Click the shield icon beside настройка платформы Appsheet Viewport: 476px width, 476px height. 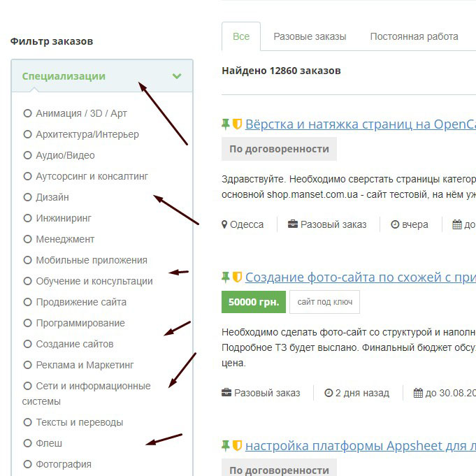point(237,446)
